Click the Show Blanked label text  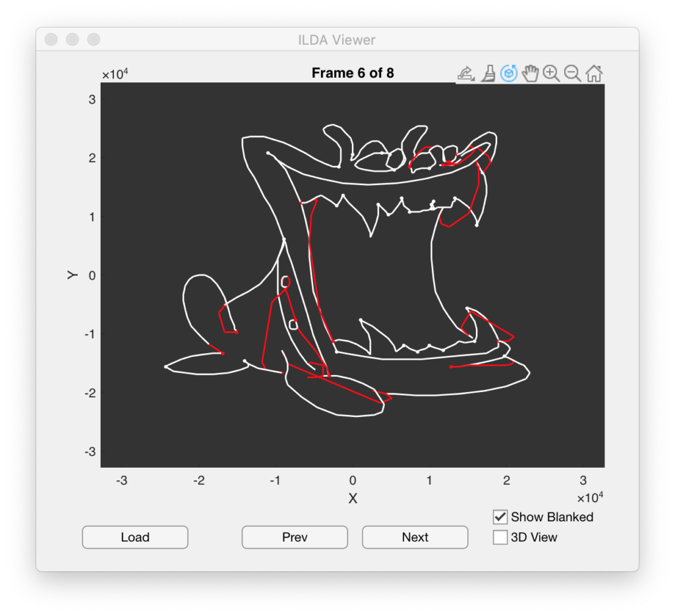(x=552, y=517)
